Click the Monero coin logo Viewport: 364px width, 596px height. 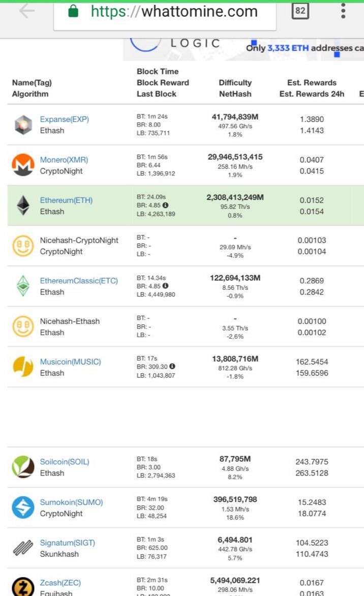coord(23,165)
